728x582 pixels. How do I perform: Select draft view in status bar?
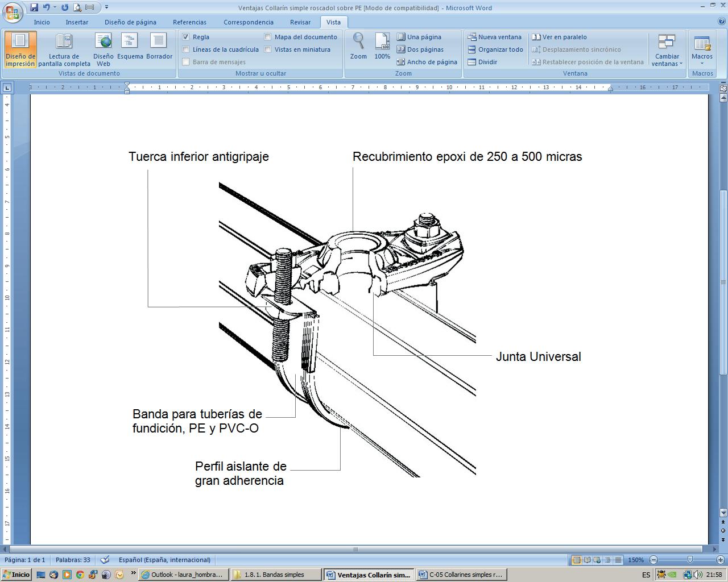click(x=618, y=560)
